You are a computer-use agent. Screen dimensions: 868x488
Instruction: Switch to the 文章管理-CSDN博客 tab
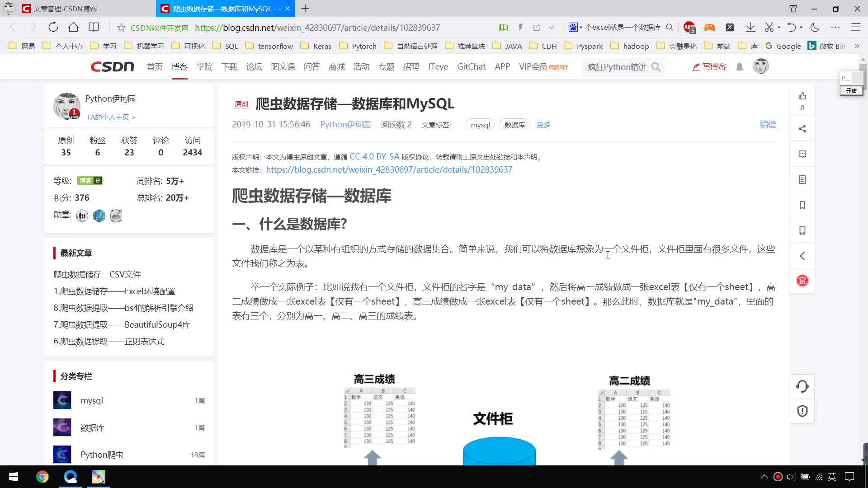coord(66,9)
